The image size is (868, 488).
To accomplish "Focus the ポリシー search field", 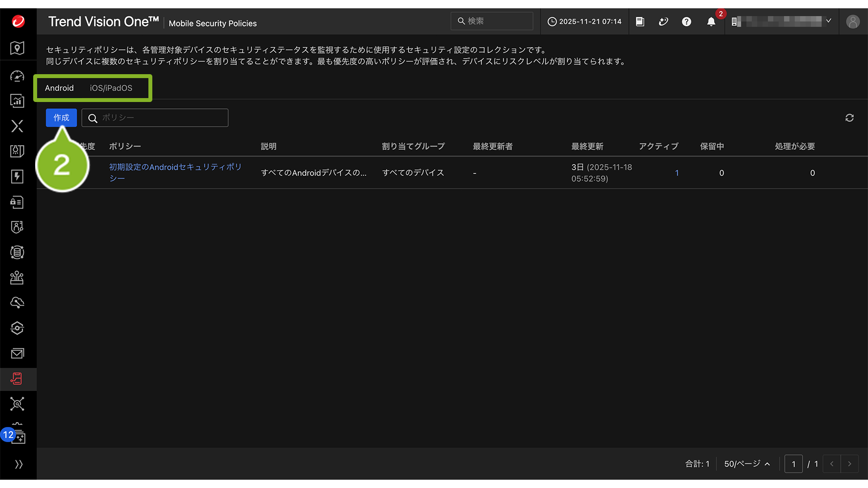I will [161, 118].
